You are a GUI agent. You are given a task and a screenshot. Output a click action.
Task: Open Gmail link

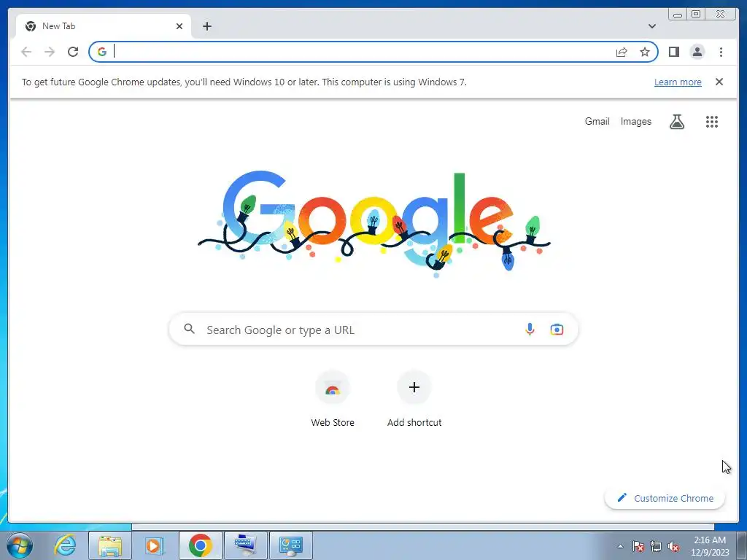597,122
